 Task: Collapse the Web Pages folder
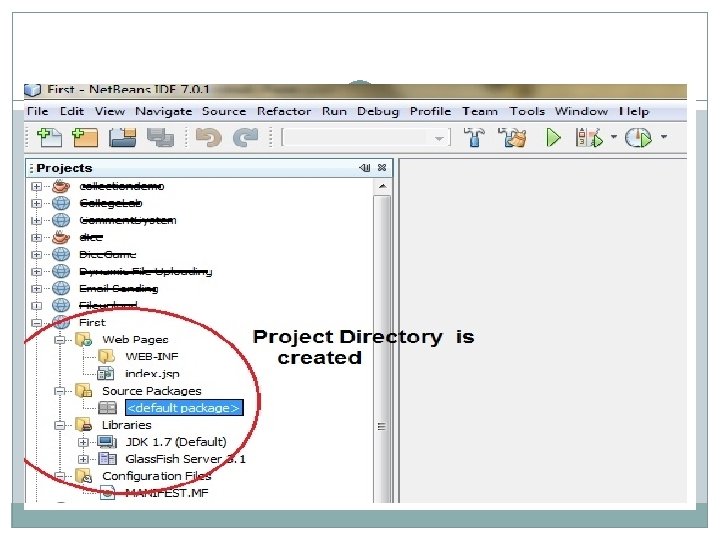tap(60, 340)
